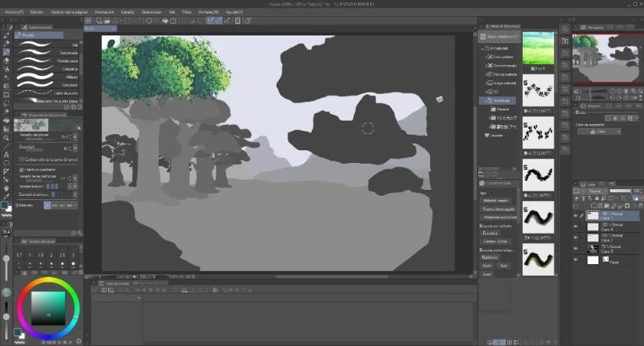644x346 pixels.
Task: Uncheck 'Efecto pulverizador' checkbox
Action: pos(21,170)
